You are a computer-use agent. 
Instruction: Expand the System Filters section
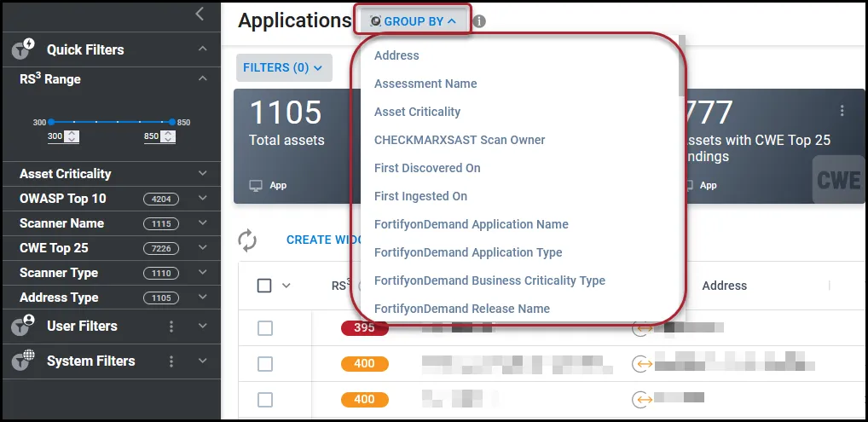coord(203,361)
